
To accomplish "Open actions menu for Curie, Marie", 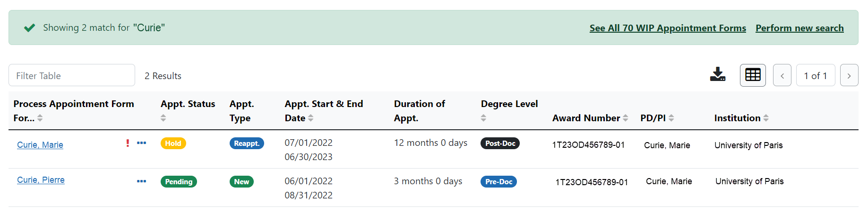I will coord(141,143).
